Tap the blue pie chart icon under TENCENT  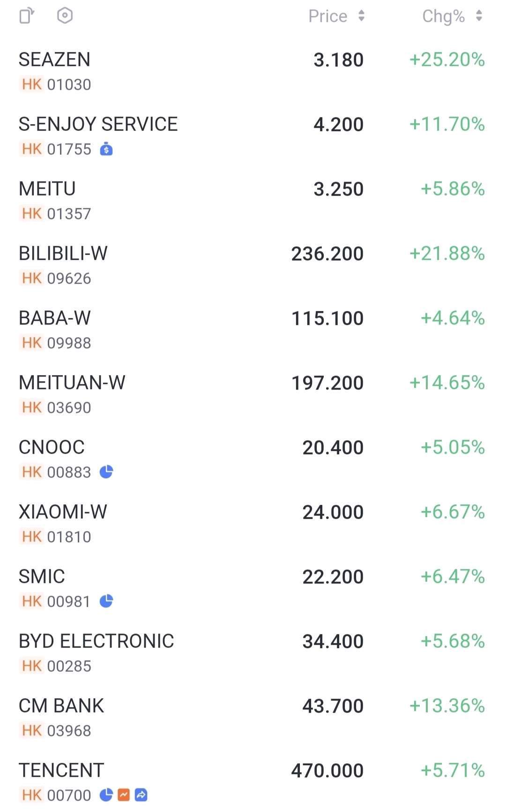106,795
